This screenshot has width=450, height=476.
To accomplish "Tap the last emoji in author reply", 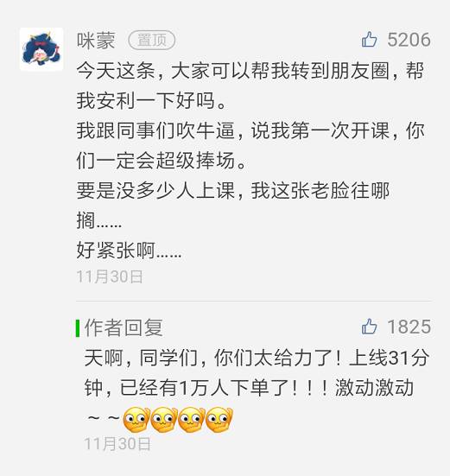I will 219,420.
